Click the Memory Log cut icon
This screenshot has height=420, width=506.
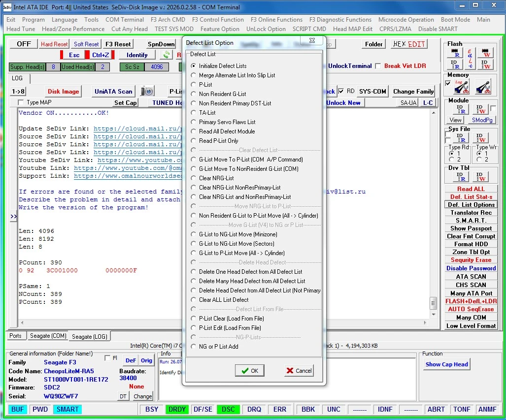(462, 87)
